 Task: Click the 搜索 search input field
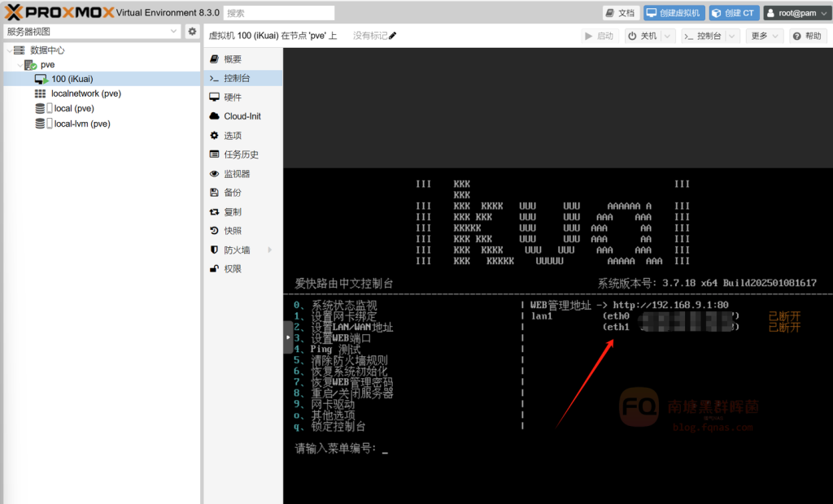click(x=279, y=13)
